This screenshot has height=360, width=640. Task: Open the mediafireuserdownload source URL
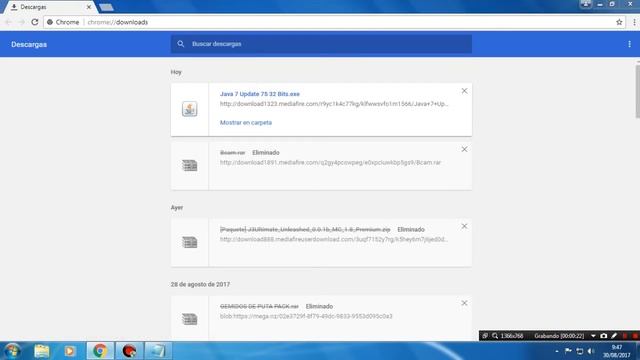coord(334,239)
